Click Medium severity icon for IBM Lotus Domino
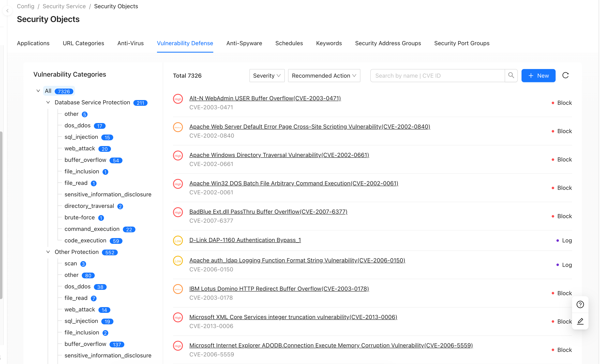Image resolution: width=600 pixels, height=364 pixels. (178, 289)
